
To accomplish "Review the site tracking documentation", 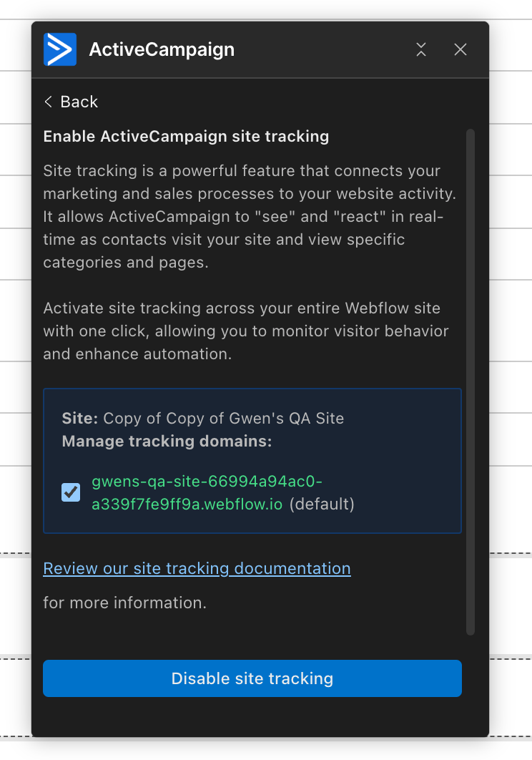I will [x=197, y=567].
